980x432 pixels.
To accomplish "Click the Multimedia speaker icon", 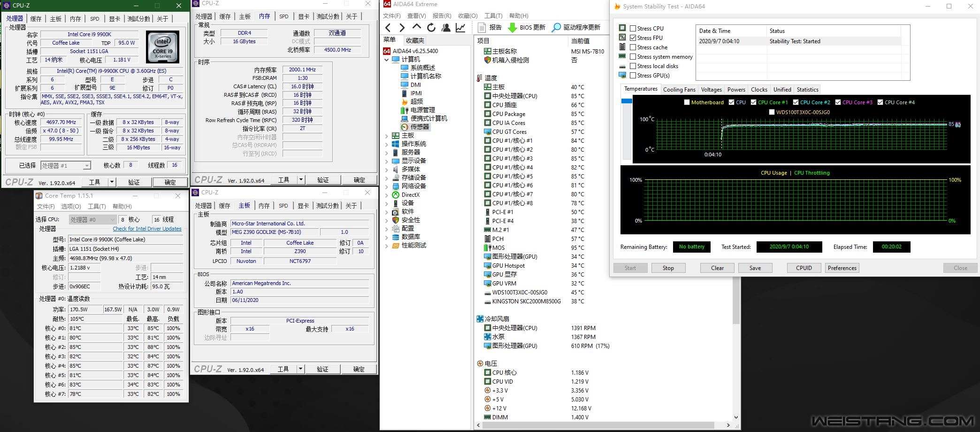I will [x=396, y=170].
